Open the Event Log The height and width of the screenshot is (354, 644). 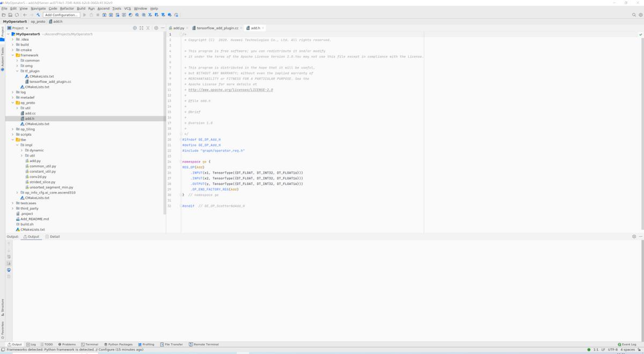coord(627,344)
